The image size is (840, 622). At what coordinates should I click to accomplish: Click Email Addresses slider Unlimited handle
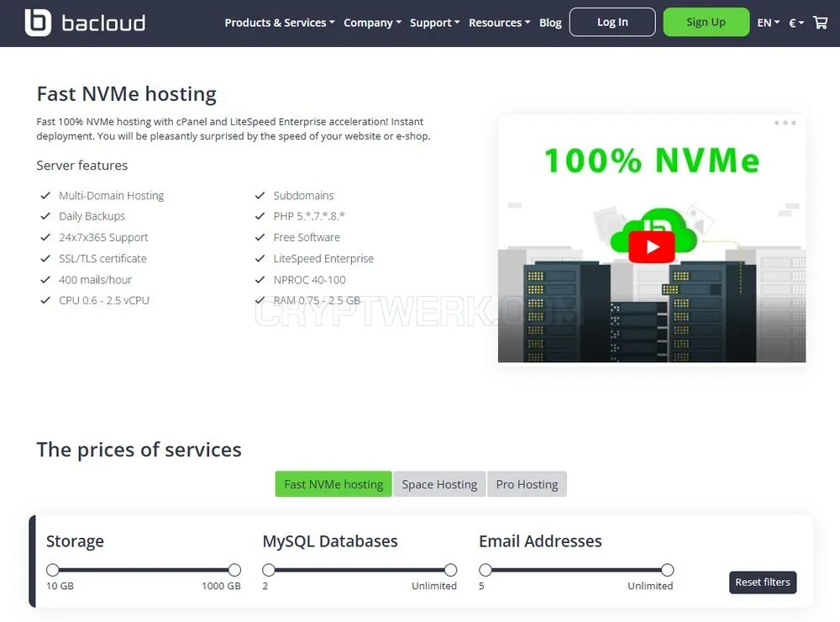(667, 569)
